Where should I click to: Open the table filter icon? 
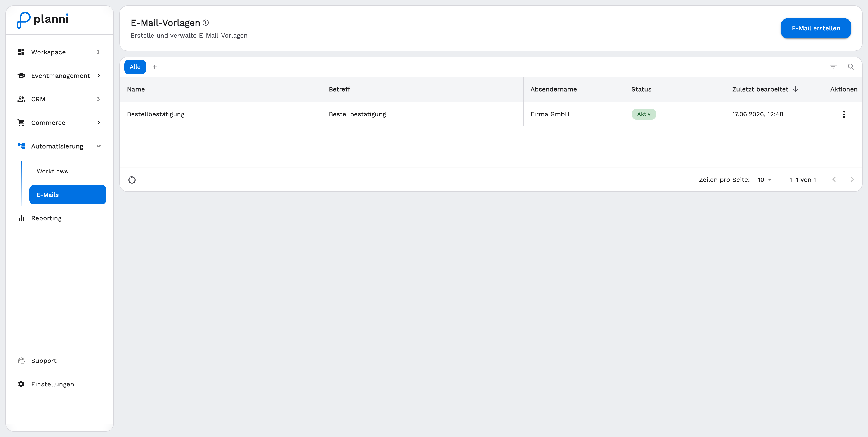pos(833,67)
